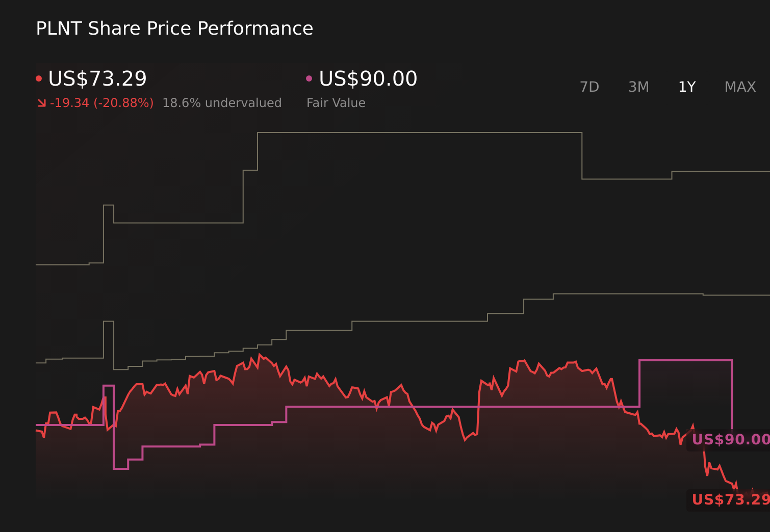Click the PLNT Share Price Performance title

[x=174, y=28]
